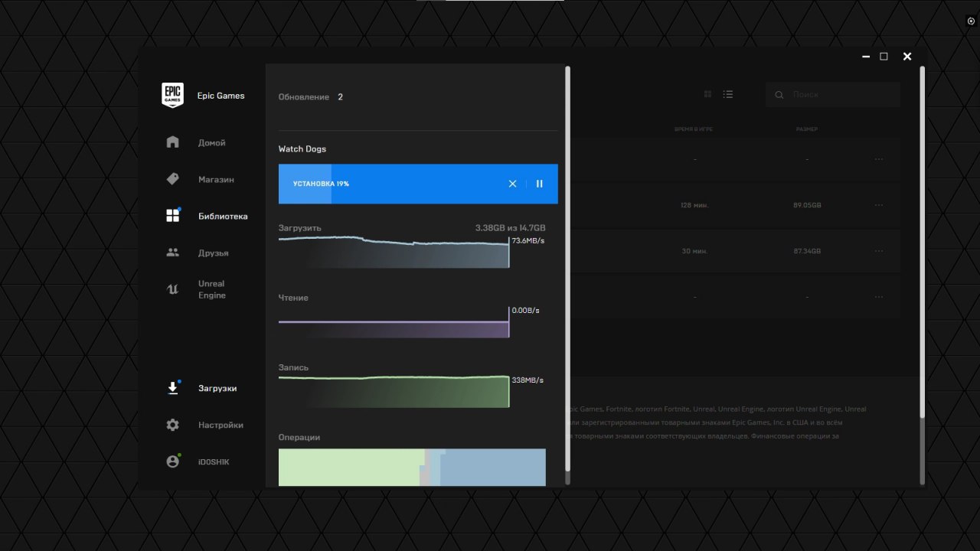980x551 pixels.
Task: Click the iDOSHIK user avatar icon
Action: (x=172, y=461)
